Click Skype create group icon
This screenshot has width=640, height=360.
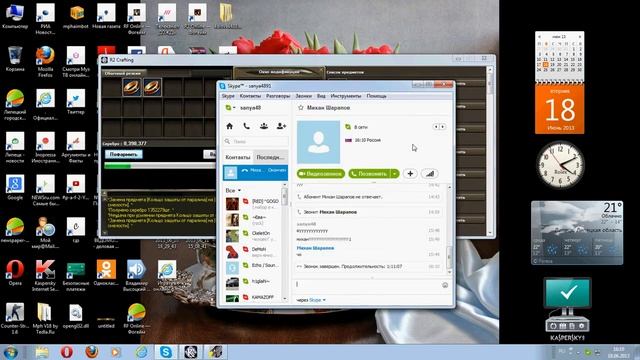tap(264, 126)
